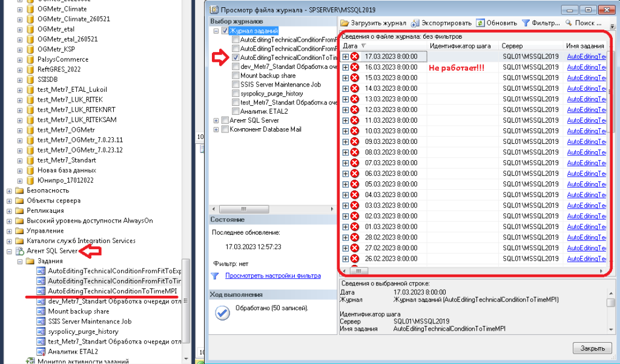The width and height of the screenshot is (620, 364).
Task: Check the Mount backup share log checkbox
Action: tap(236, 76)
